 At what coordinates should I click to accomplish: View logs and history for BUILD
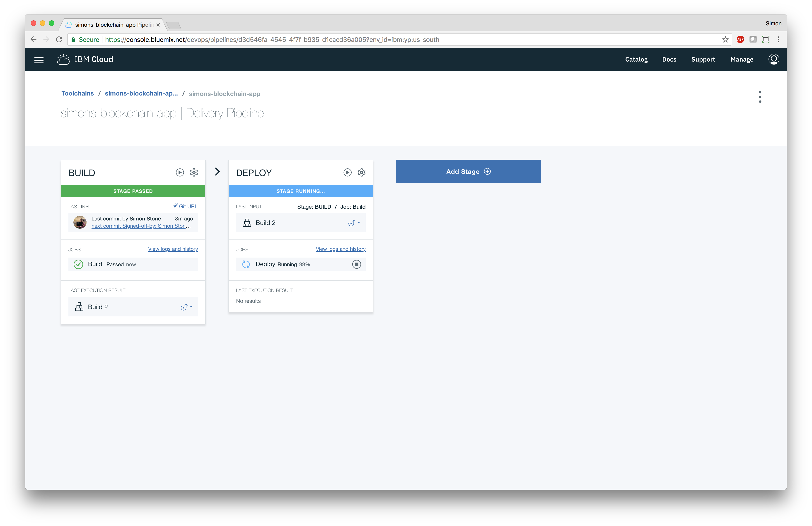coord(173,249)
